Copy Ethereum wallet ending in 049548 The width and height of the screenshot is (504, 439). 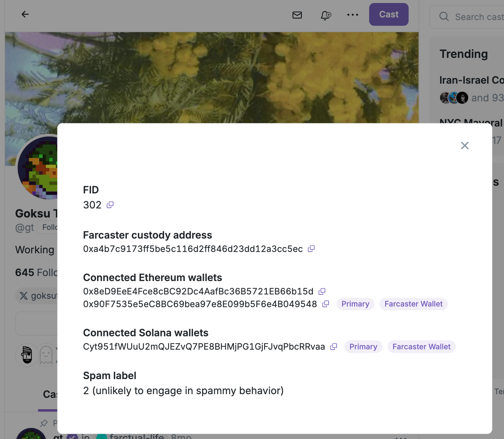(x=326, y=304)
